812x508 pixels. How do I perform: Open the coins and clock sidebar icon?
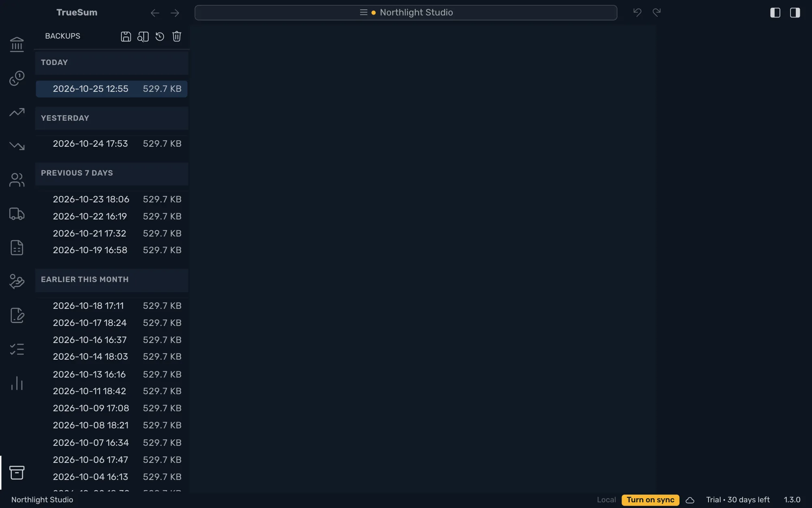pyautogui.click(x=17, y=78)
